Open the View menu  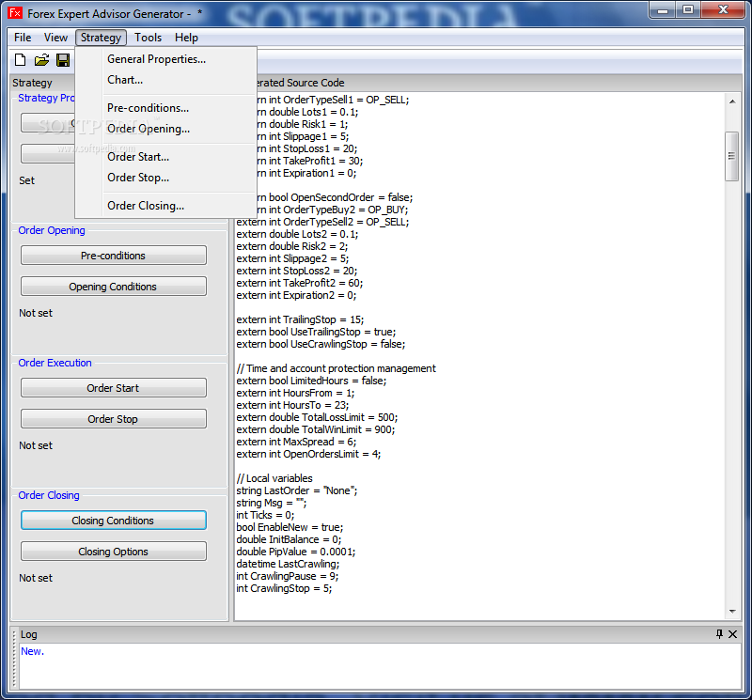point(55,38)
